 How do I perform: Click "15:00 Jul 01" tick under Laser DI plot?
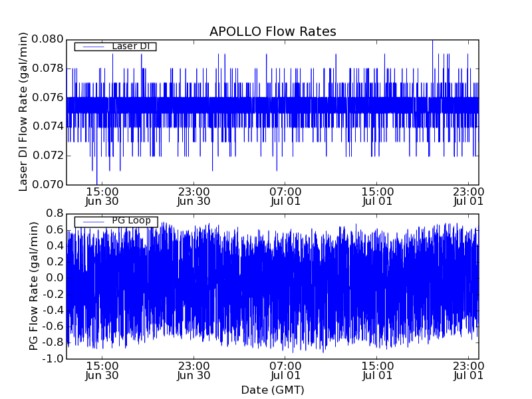[377, 197]
